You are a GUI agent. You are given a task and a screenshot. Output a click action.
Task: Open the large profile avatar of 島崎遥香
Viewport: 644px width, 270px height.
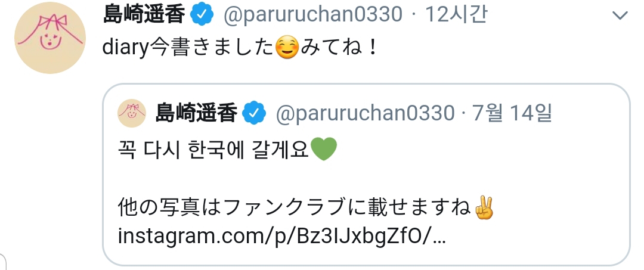pyautogui.click(x=50, y=38)
